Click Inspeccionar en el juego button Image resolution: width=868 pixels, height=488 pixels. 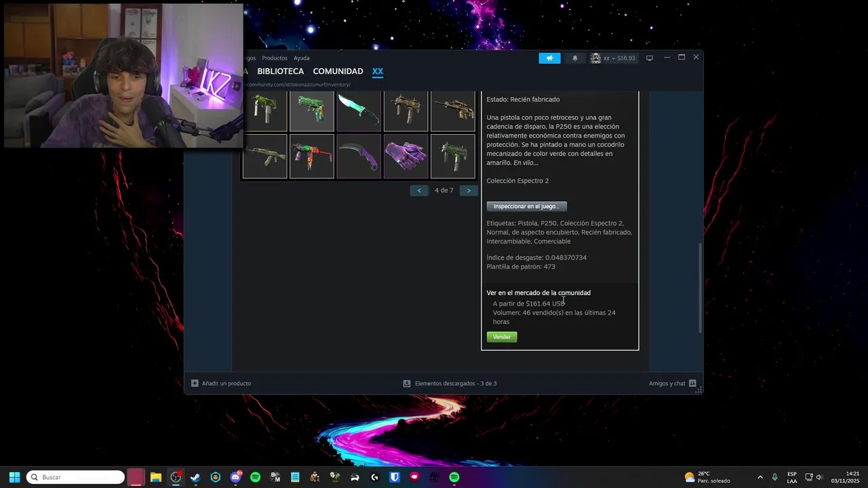(x=526, y=206)
